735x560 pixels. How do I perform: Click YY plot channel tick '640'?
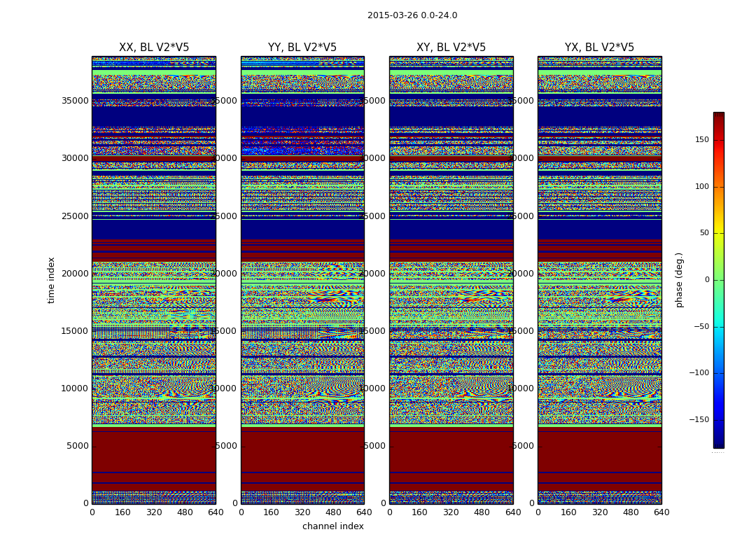[x=364, y=512]
